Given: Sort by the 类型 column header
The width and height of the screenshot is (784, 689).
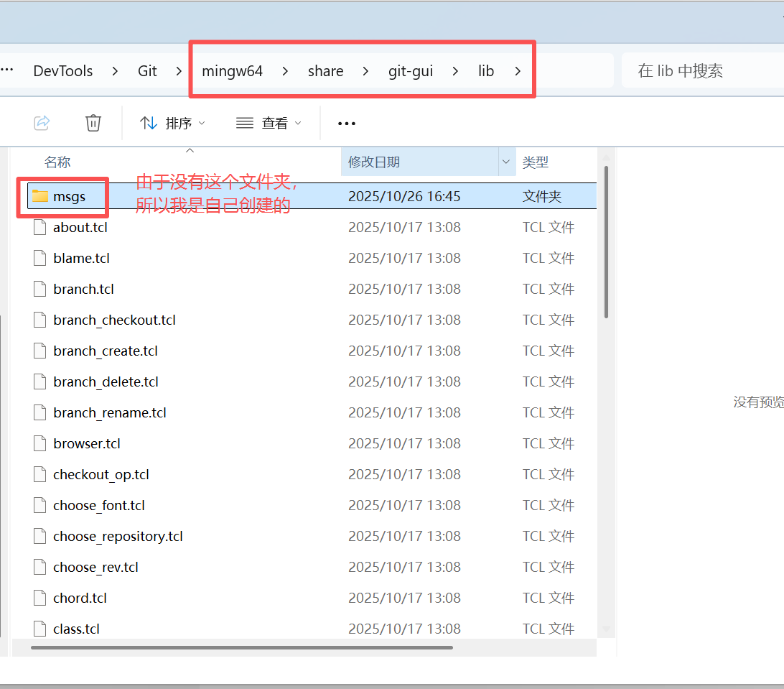Looking at the screenshot, I should click(536, 162).
